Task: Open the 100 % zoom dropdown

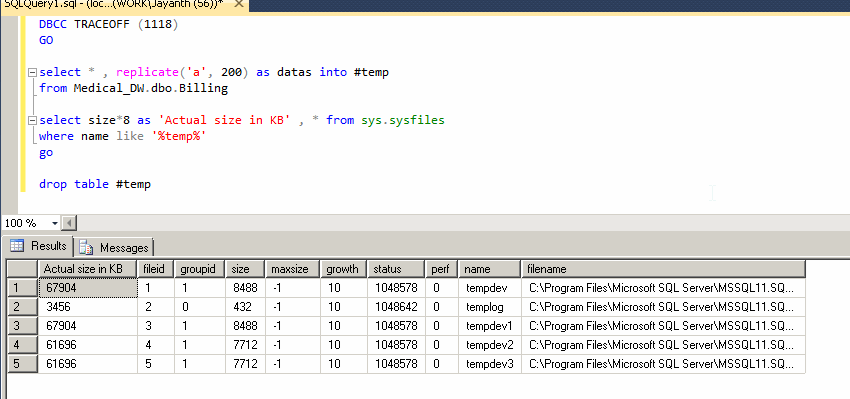Action: point(55,223)
